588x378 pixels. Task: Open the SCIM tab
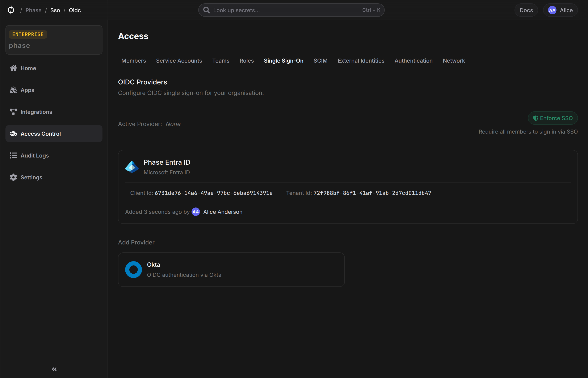click(320, 61)
